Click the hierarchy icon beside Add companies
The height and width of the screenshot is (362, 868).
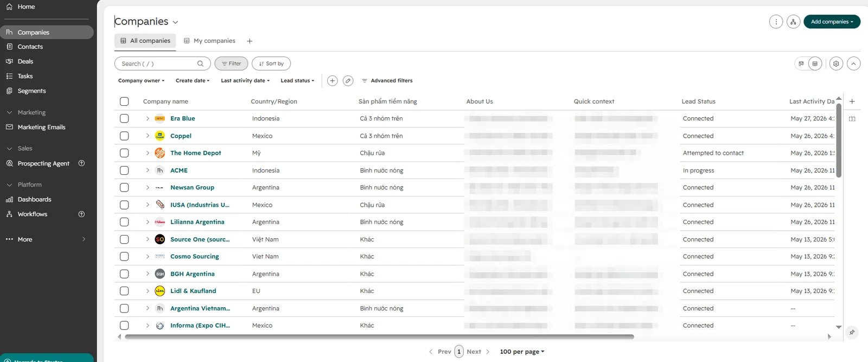point(793,22)
